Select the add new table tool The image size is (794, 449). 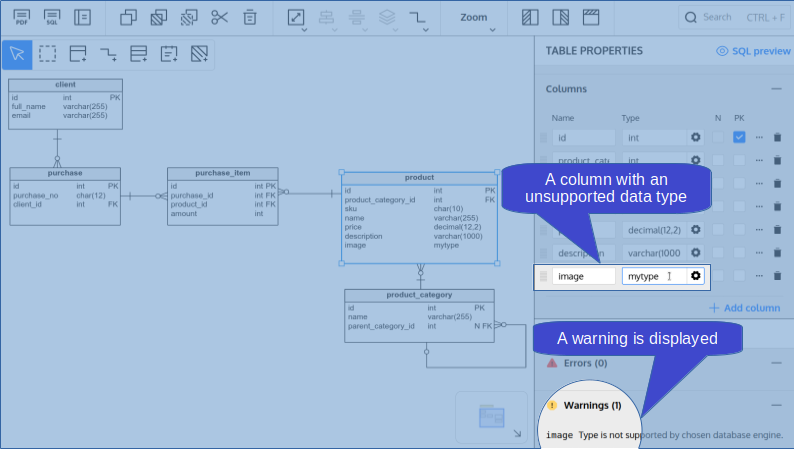click(78, 54)
